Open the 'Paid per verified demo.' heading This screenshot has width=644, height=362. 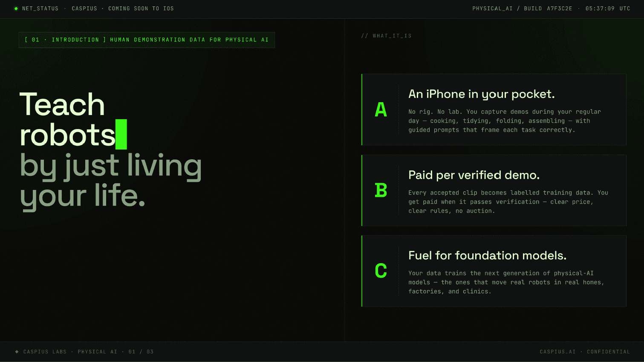coord(474,175)
